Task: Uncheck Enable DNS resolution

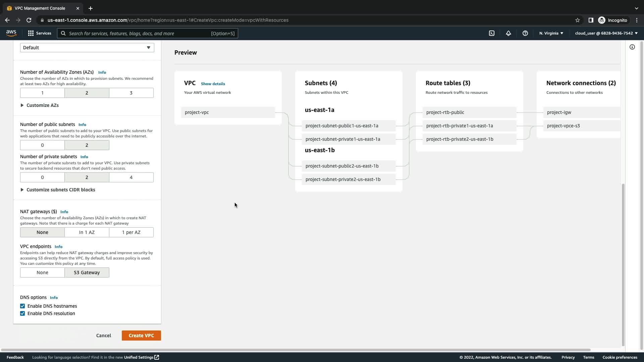Action: click(22, 313)
